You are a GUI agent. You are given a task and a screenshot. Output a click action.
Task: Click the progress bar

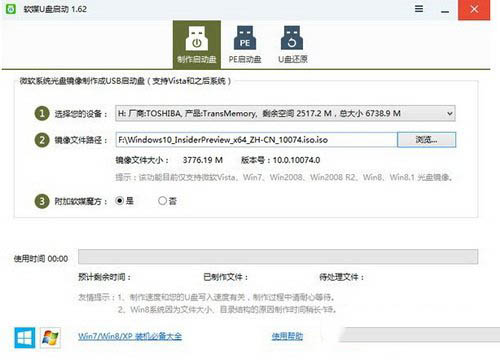(278, 257)
